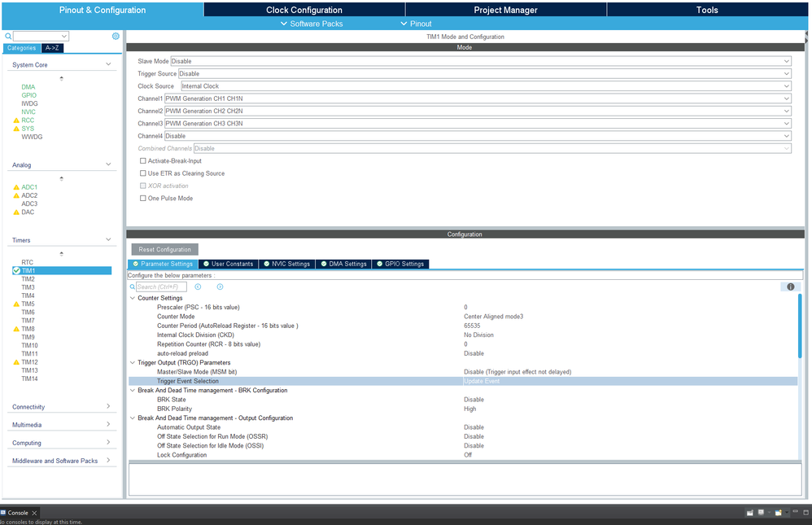
Task: Open the Channel1 PWM Generation dropdown
Action: (478, 98)
